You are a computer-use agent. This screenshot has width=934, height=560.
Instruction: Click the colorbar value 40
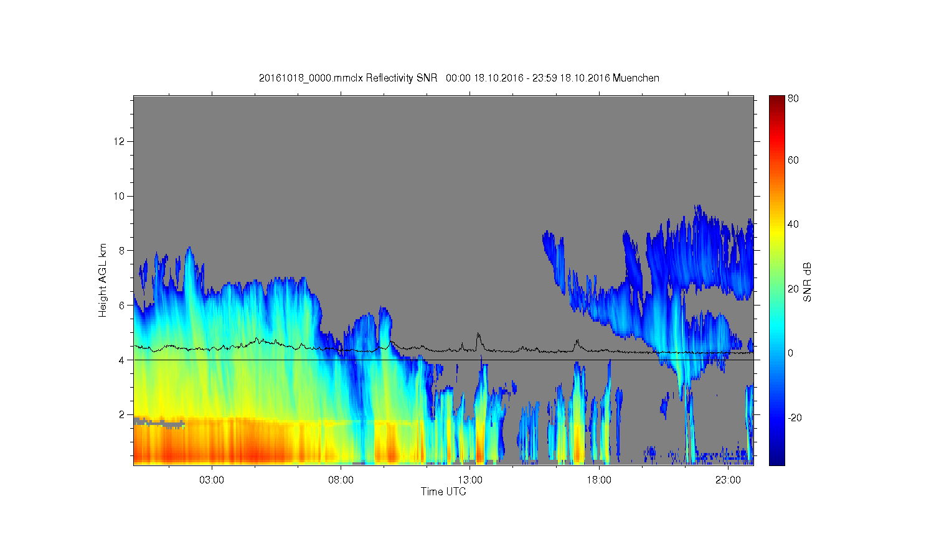click(x=793, y=224)
